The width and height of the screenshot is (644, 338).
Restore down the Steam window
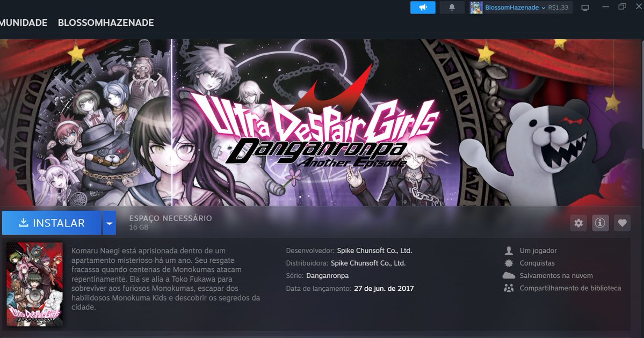(622, 6)
